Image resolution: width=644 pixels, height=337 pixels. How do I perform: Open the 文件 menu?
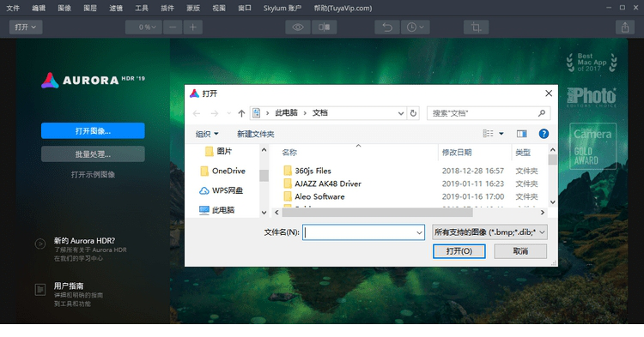click(13, 9)
